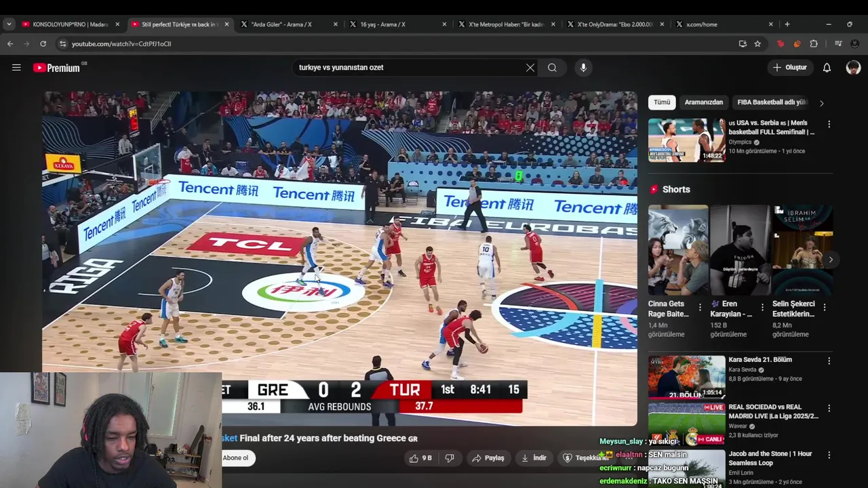Switch to the x.com/home tab
This screenshot has width=868, height=488.
pyautogui.click(x=725, y=24)
